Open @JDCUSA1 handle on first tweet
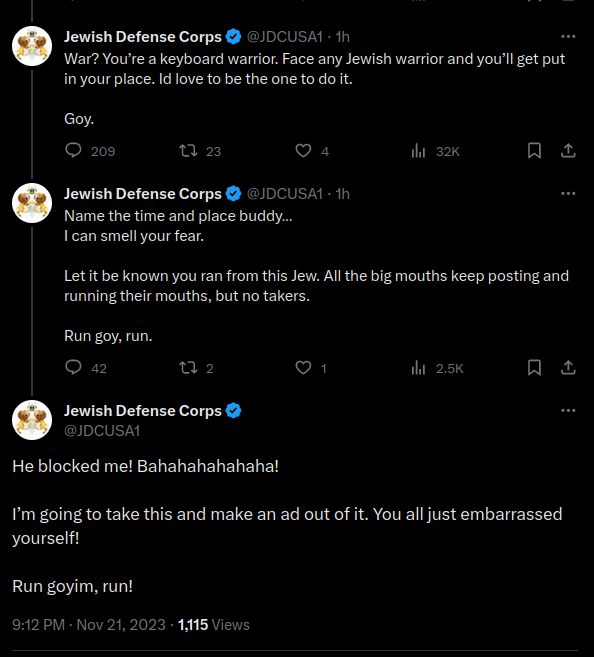 pos(285,37)
